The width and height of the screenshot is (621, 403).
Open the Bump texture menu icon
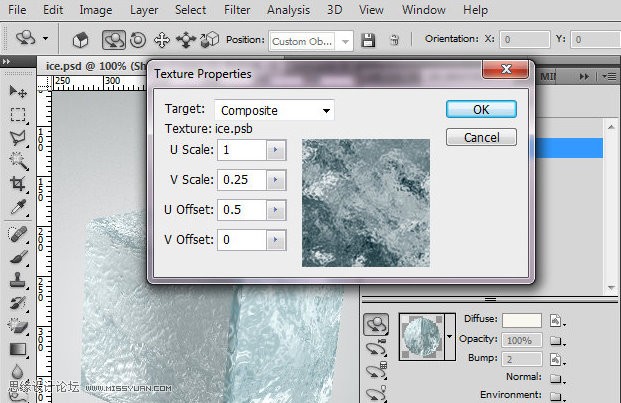click(x=557, y=359)
